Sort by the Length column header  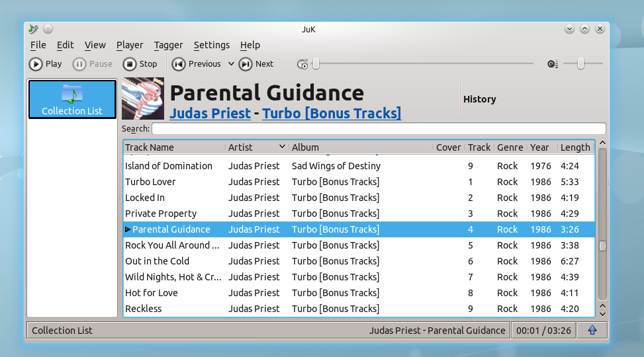point(576,147)
